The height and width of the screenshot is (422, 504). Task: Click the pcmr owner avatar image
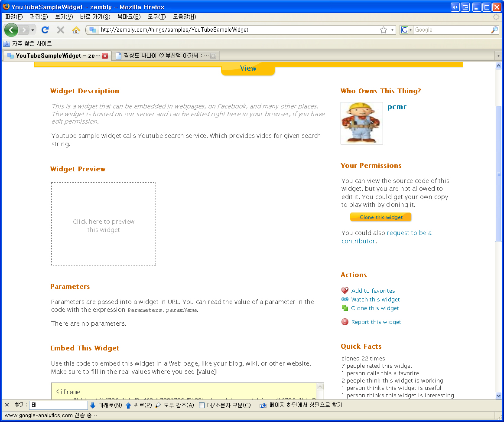click(361, 123)
